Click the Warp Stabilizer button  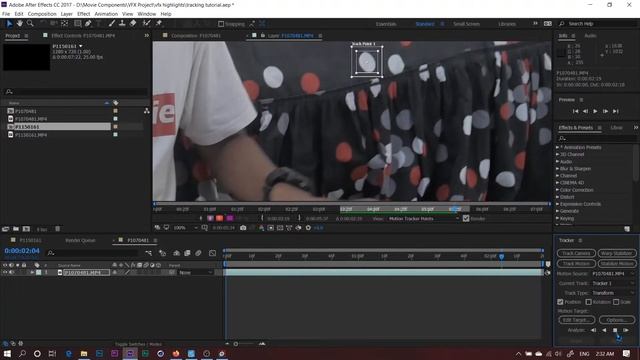pos(617,253)
